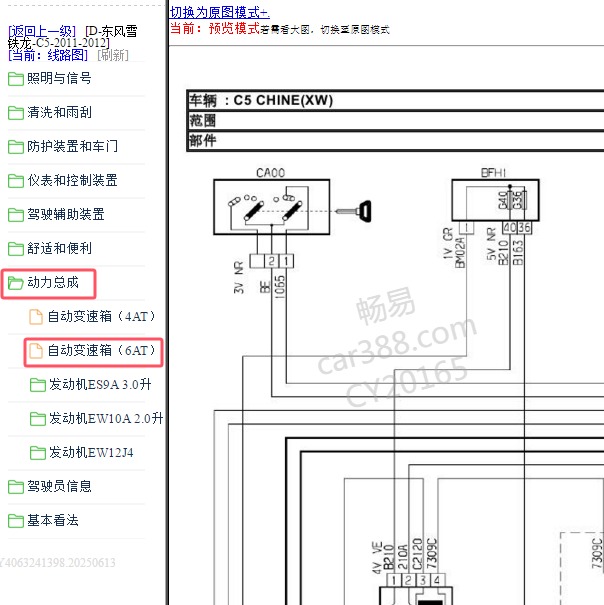Click the ignition key symbol in diagram
The width and height of the screenshot is (604, 605).
point(354,211)
